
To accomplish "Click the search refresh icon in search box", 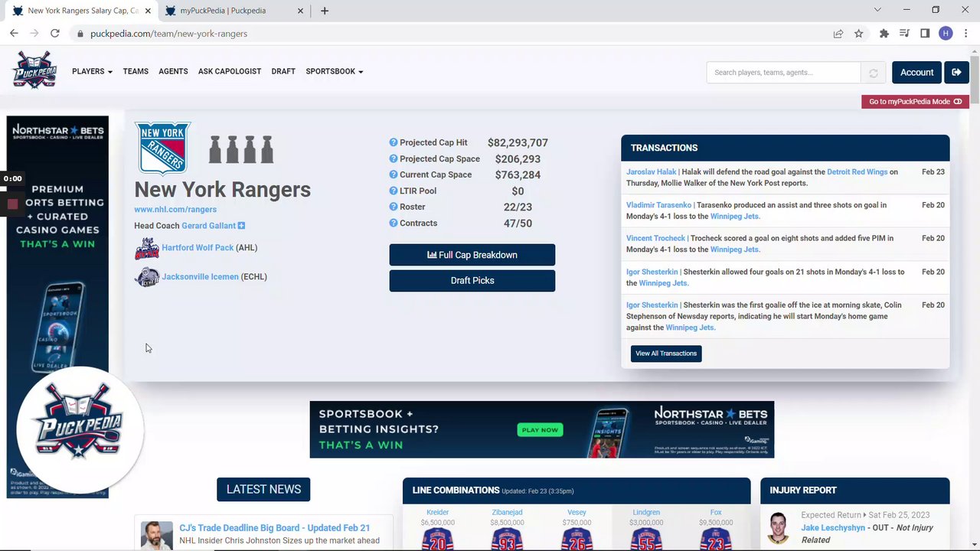I will click(x=873, y=73).
